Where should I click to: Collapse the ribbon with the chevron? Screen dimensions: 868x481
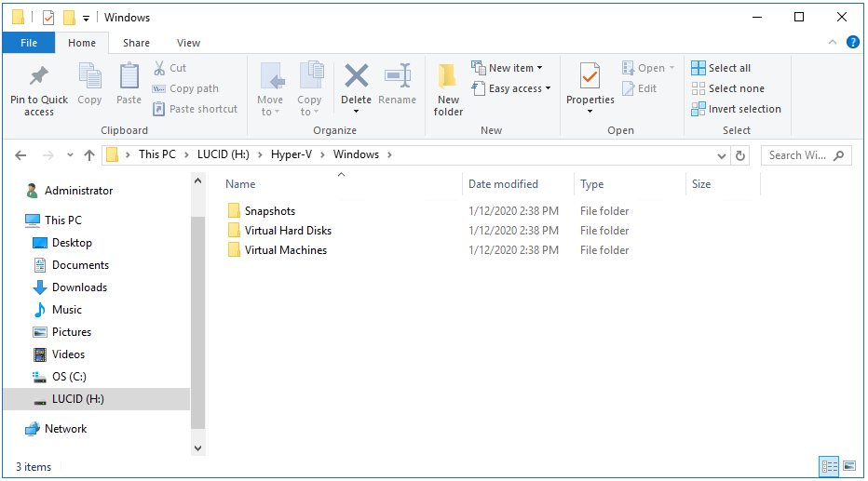pos(832,42)
